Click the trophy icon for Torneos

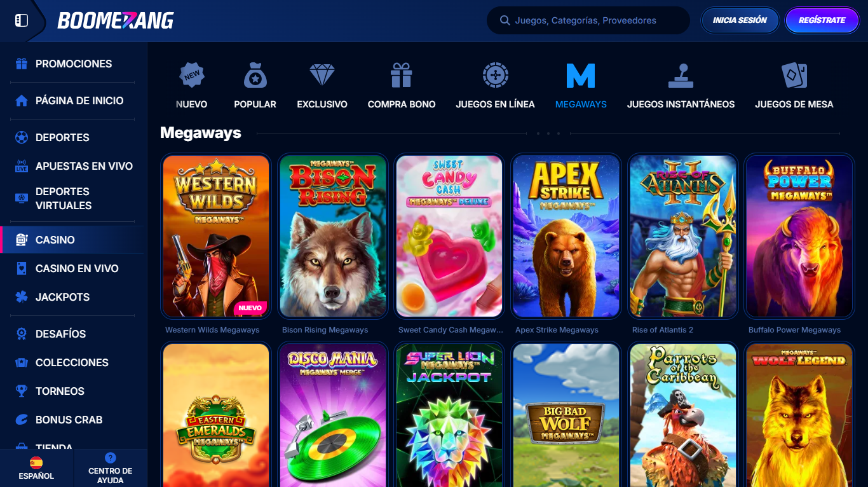click(22, 391)
